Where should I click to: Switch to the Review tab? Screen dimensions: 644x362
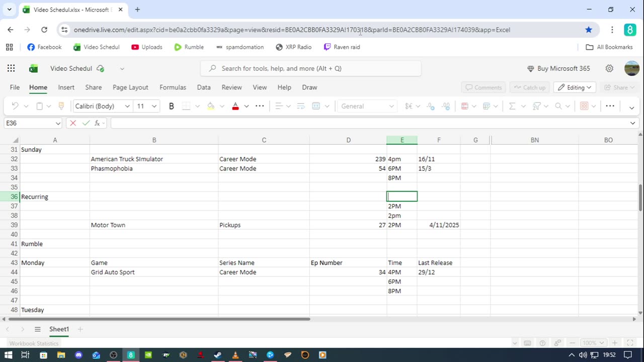231,87
